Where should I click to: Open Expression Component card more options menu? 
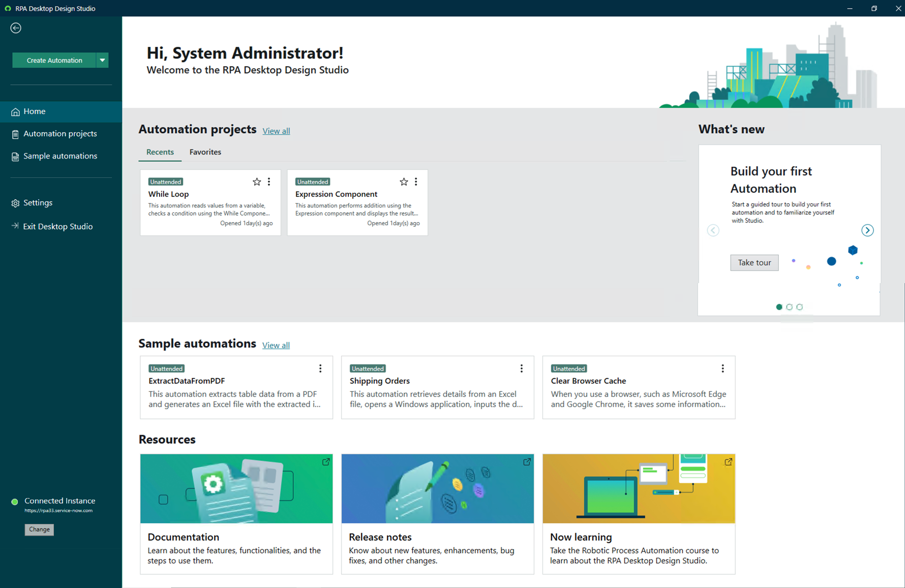[416, 181]
